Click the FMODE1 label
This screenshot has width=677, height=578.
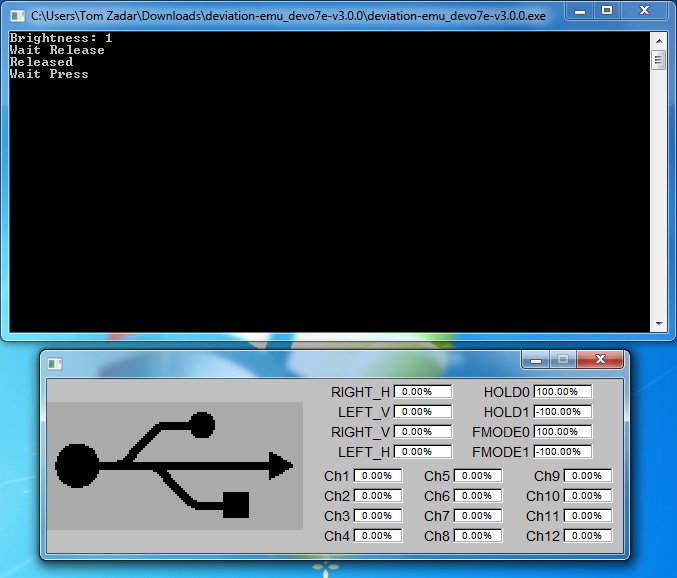point(500,452)
